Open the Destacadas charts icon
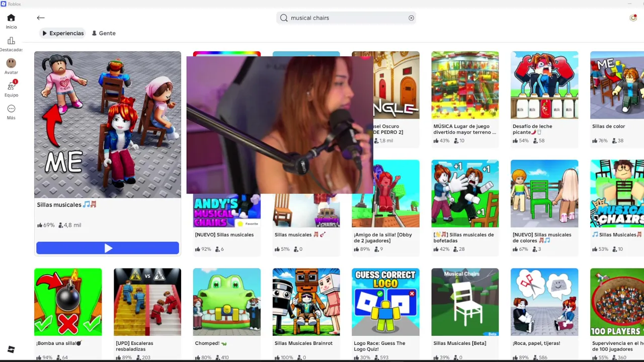Image resolution: width=644 pixels, height=362 pixels. 11,41
